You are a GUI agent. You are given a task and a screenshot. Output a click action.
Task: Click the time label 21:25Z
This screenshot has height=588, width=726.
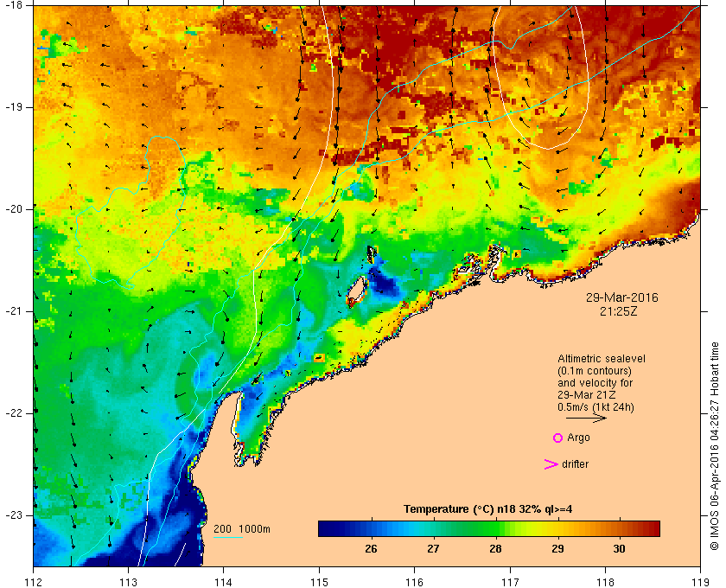coord(619,311)
